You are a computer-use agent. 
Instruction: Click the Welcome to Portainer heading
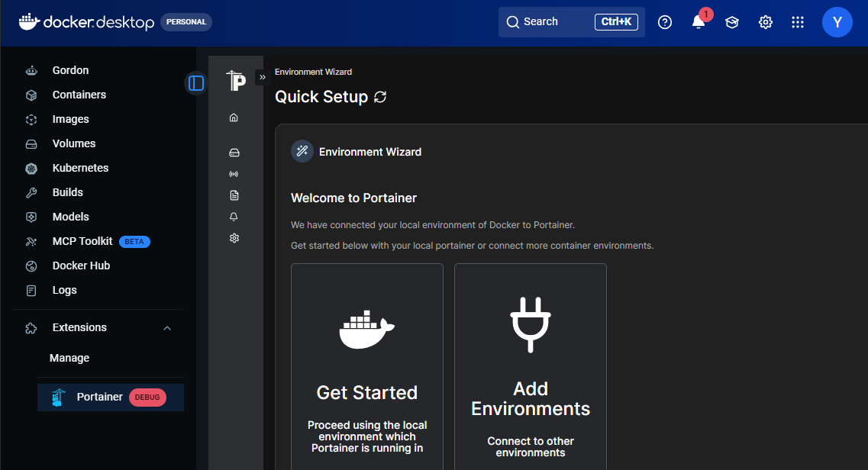coord(353,198)
